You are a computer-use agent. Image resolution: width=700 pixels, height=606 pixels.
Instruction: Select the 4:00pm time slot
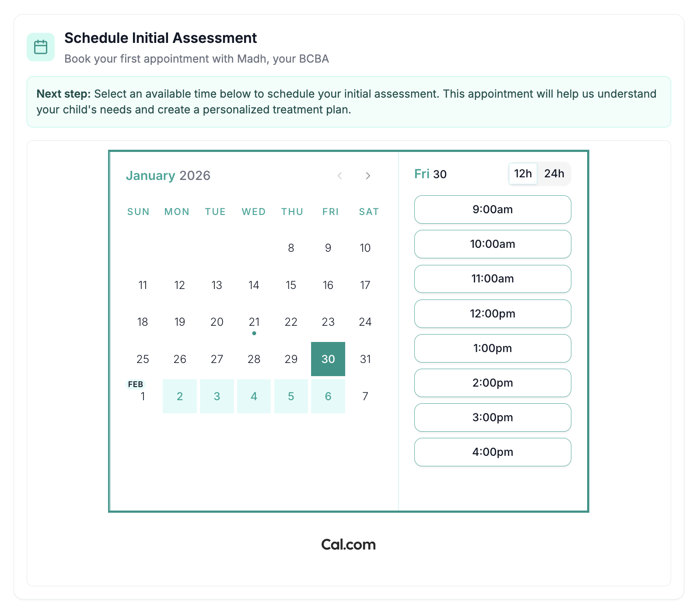(x=493, y=452)
